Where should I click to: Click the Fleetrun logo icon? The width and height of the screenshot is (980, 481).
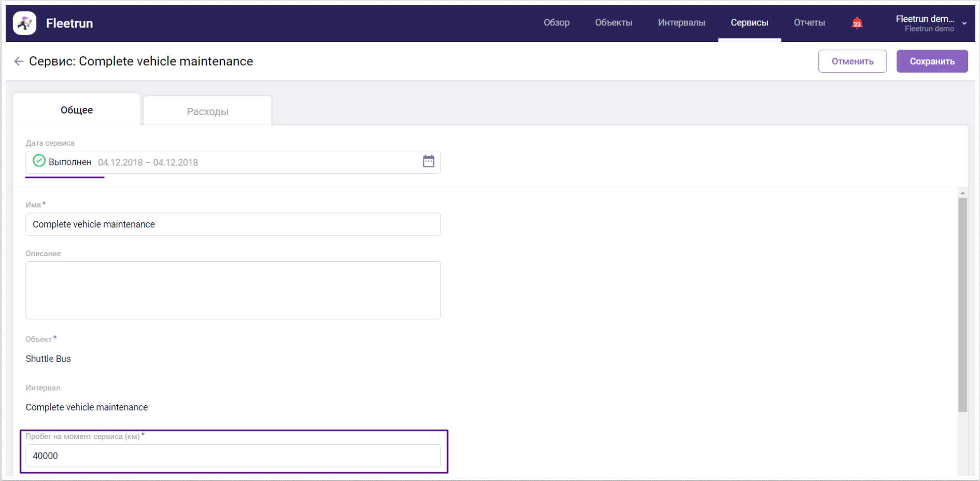click(24, 23)
